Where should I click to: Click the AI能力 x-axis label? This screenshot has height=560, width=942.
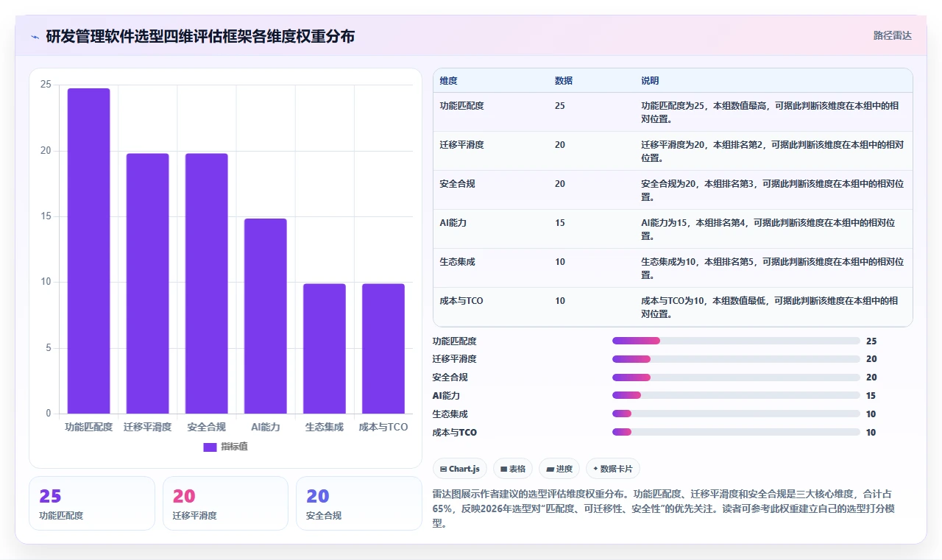click(266, 427)
